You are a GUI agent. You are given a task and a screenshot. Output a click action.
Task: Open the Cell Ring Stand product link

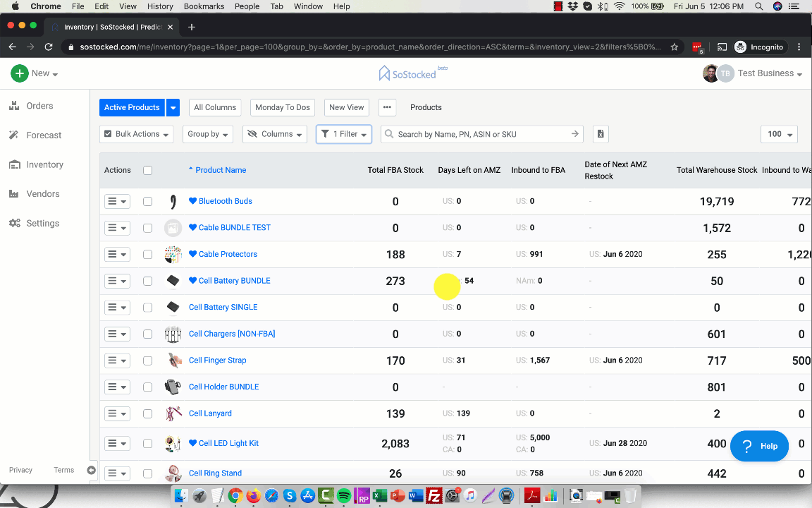click(x=216, y=473)
